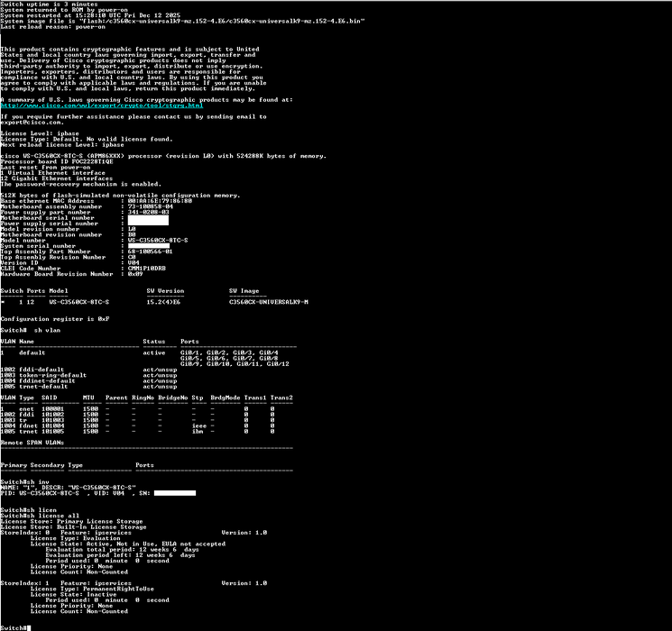Screen dimensions: 672x631
Task: Select the 'NAME: "1", DESCR:' inventory line
Action: point(68,488)
